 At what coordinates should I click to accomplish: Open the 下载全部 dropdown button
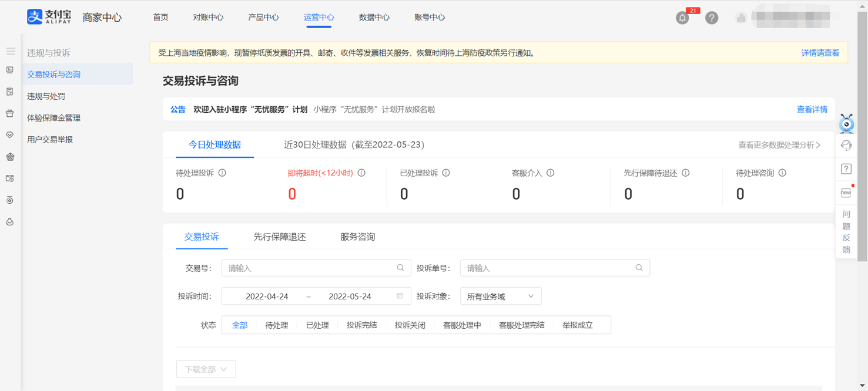(x=206, y=369)
